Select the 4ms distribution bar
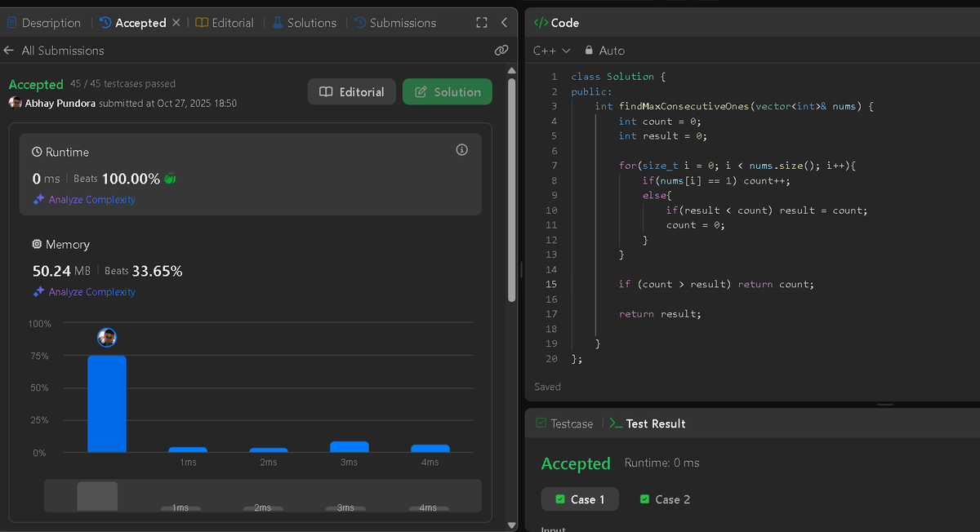Image resolution: width=980 pixels, height=532 pixels. [430, 449]
